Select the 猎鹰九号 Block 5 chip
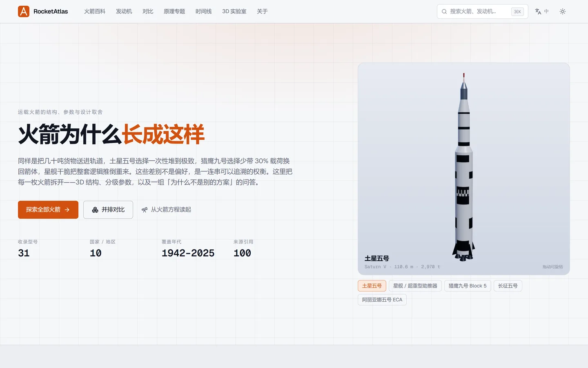Viewport: 588px width, 368px height. [468, 286]
